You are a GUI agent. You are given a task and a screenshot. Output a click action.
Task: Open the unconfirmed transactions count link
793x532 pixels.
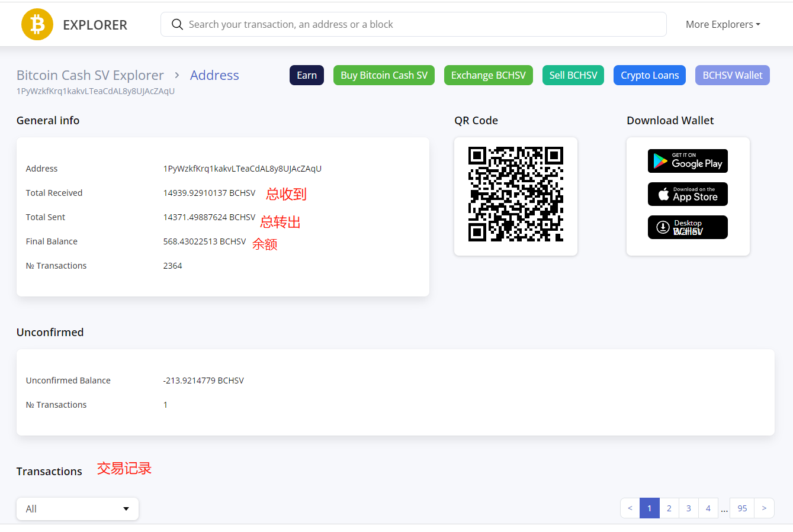(165, 405)
